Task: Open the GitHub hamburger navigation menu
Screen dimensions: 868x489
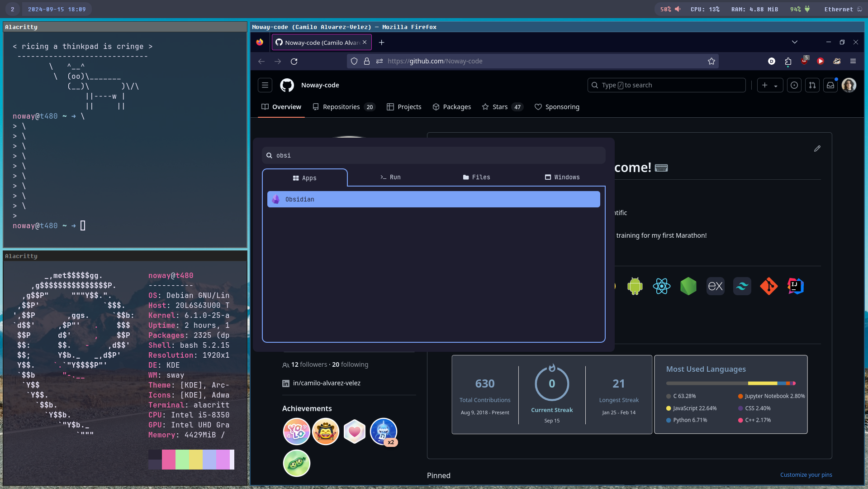Action: [x=265, y=85]
